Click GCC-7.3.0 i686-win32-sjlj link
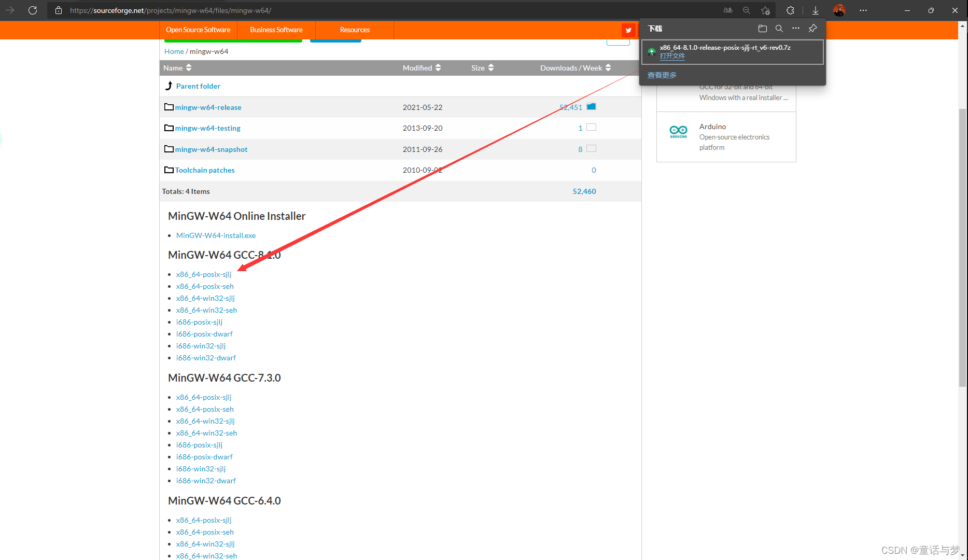Image resolution: width=968 pixels, height=560 pixels. 201,469
